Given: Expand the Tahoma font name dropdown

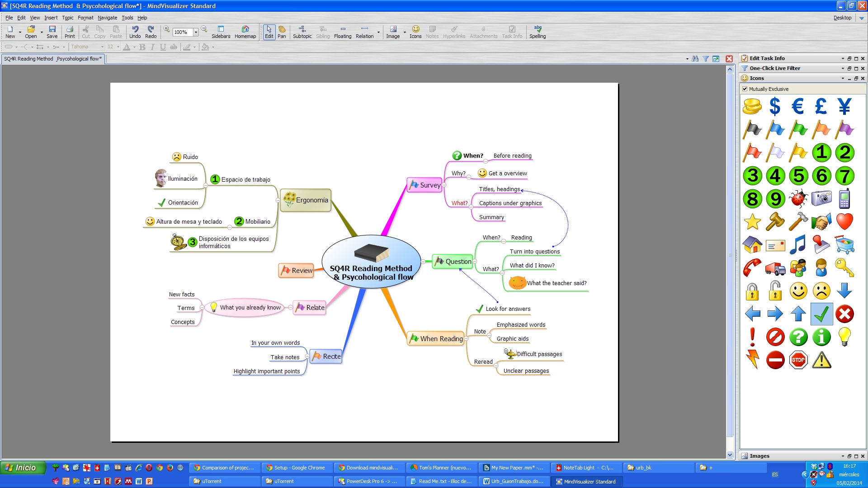Looking at the screenshot, I should pos(103,47).
